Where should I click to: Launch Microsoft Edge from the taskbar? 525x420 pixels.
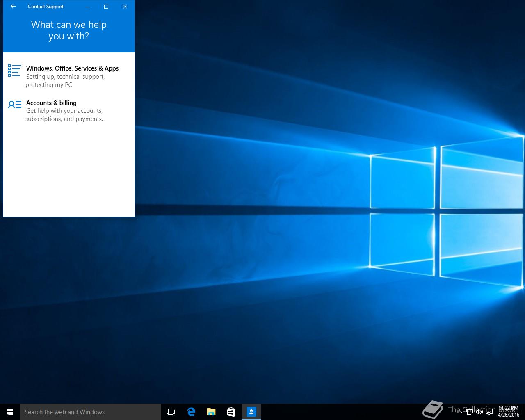click(x=191, y=412)
